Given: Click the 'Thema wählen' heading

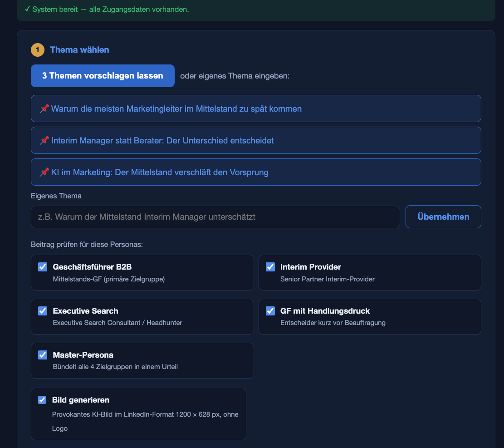Looking at the screenshot, I should pos(79,50).
